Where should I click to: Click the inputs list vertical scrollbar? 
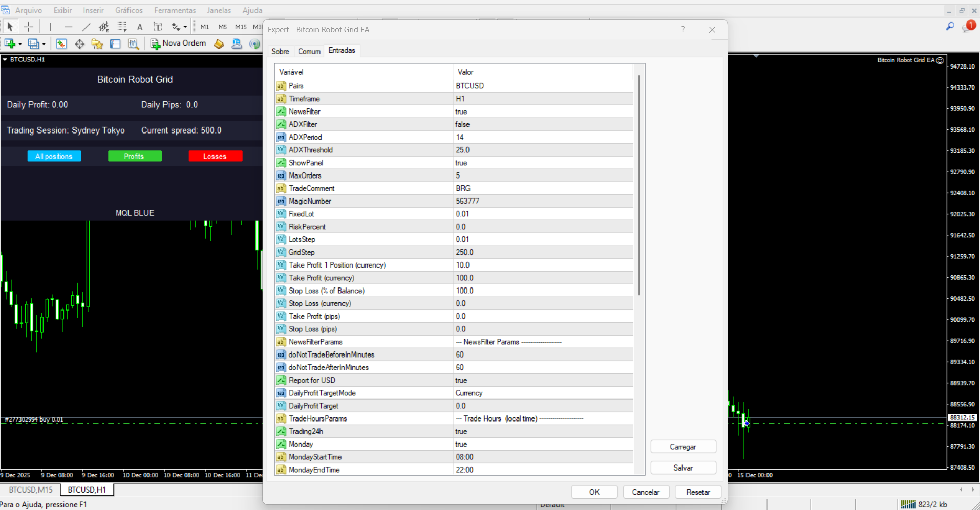tap(639, 185)
